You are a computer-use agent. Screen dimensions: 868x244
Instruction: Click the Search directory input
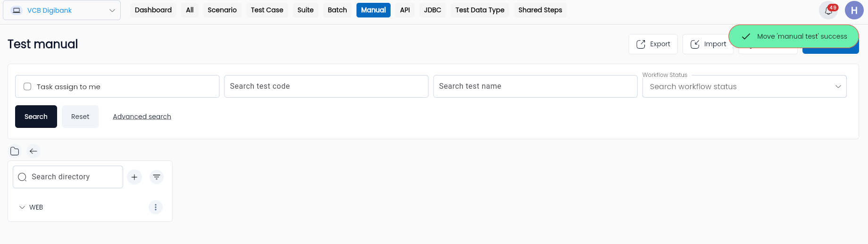point(68,177)
